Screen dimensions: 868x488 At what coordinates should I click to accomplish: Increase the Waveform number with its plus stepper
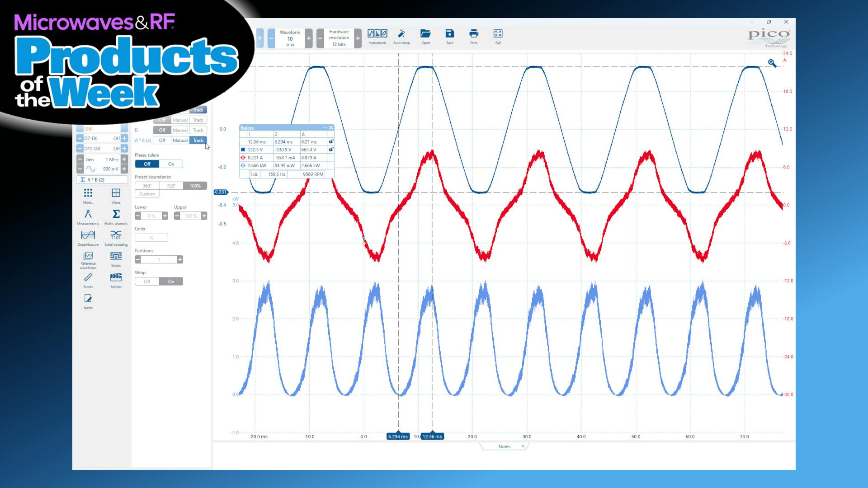click(x=309, y=38)
